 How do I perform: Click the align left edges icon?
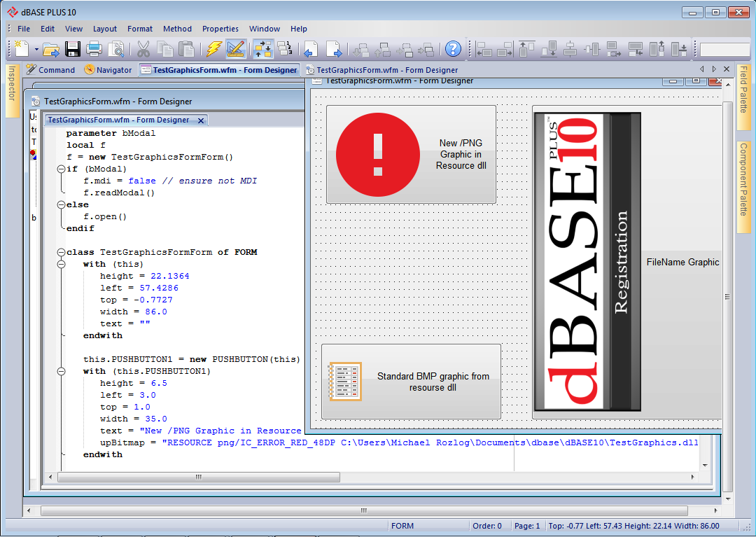click(484, 49)
